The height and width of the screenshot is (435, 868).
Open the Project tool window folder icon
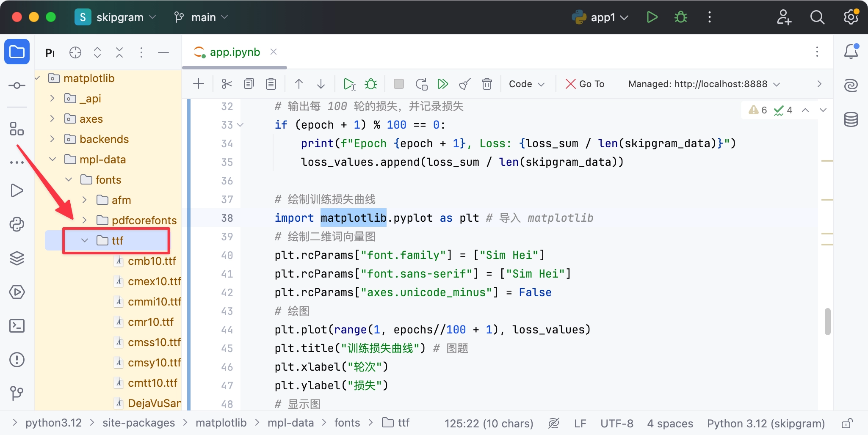[x=17, y=52]
